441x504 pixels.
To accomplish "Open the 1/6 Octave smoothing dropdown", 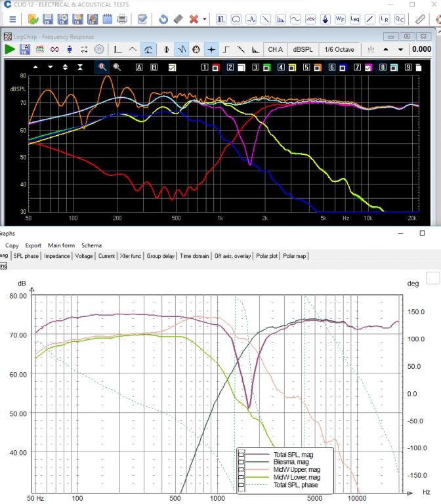I will click(339, 49).
